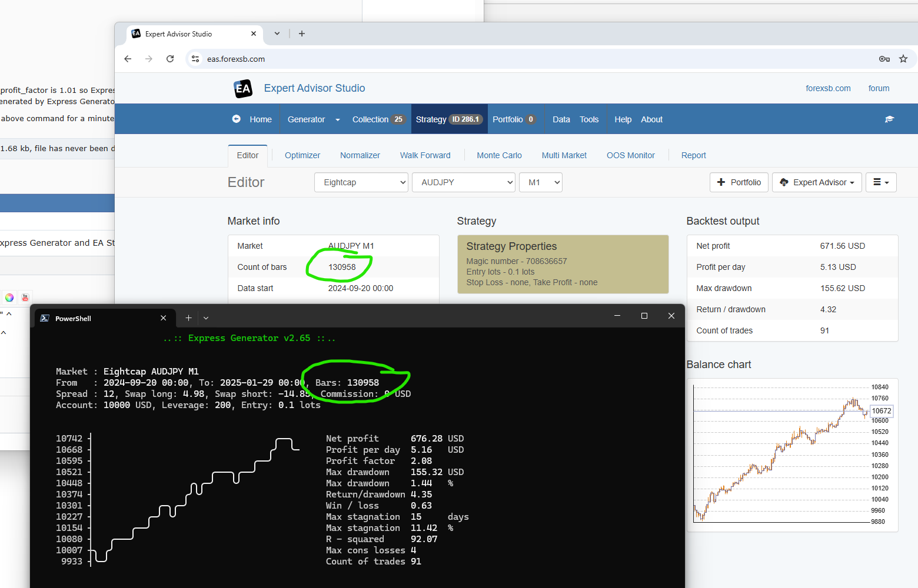Open the forum link
Viewport: 918px width, 588px height.
879,88
